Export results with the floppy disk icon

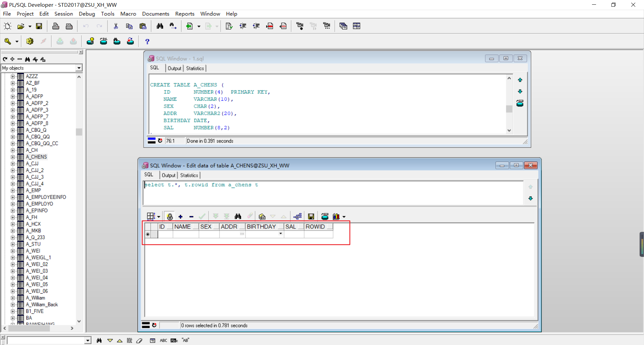pos(312,216)
